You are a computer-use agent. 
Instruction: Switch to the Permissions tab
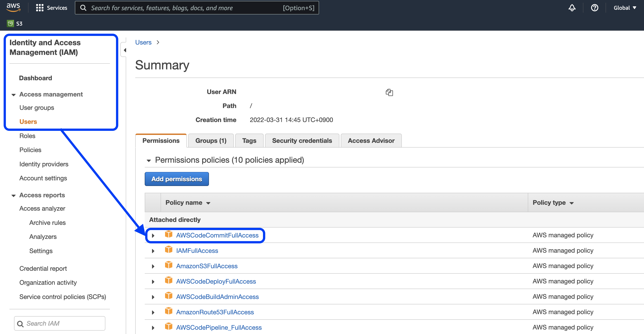point(161,141)
